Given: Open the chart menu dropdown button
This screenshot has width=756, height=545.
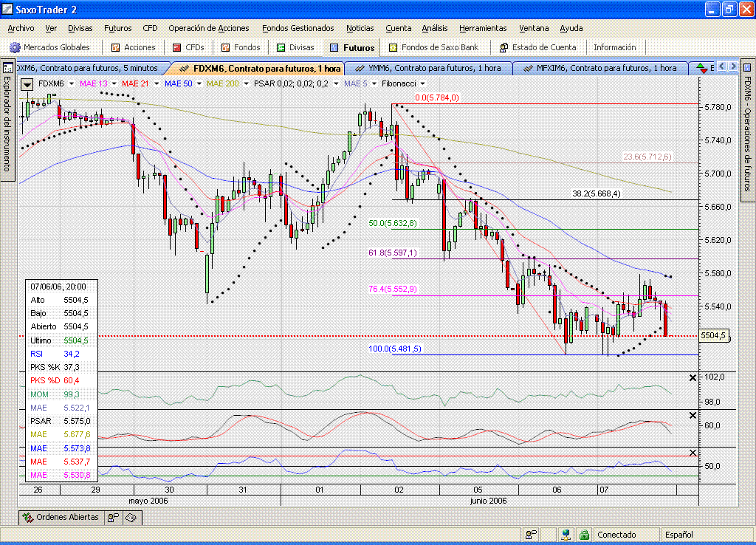Looking at the screenshot, I should click(27, 84).
